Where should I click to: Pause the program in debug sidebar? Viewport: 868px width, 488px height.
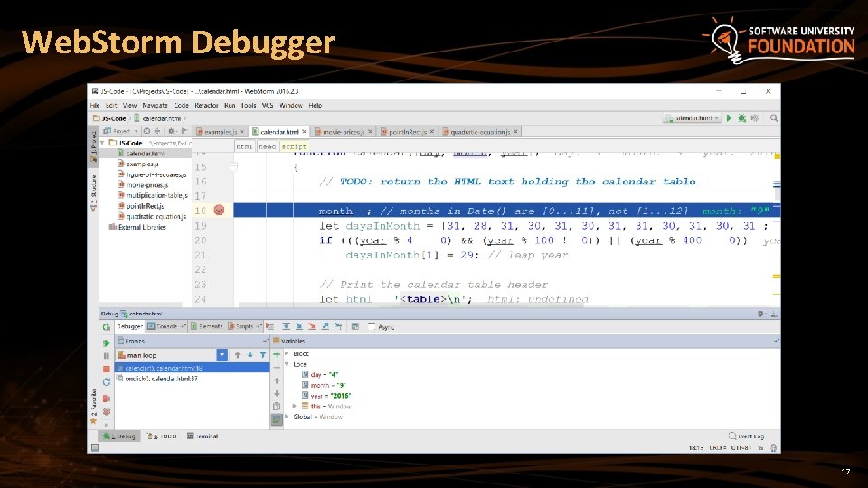[x=107, y=356]
